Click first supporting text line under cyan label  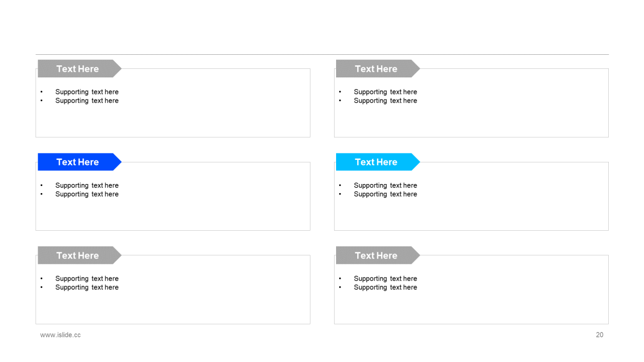[385, 186]
